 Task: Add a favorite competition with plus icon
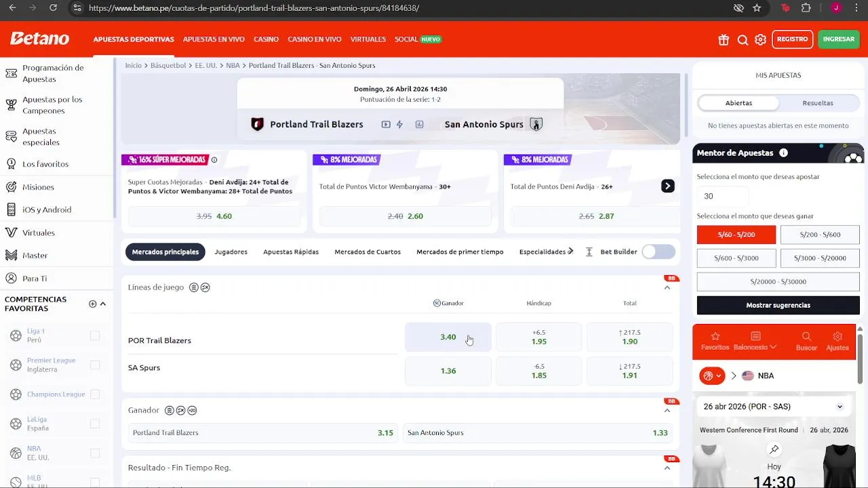pos(92,304)
